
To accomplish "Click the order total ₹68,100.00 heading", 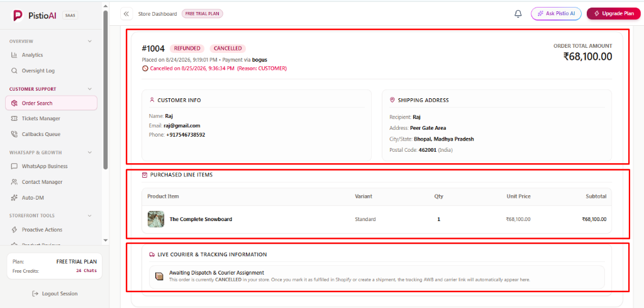I will (x=587, y=57).
